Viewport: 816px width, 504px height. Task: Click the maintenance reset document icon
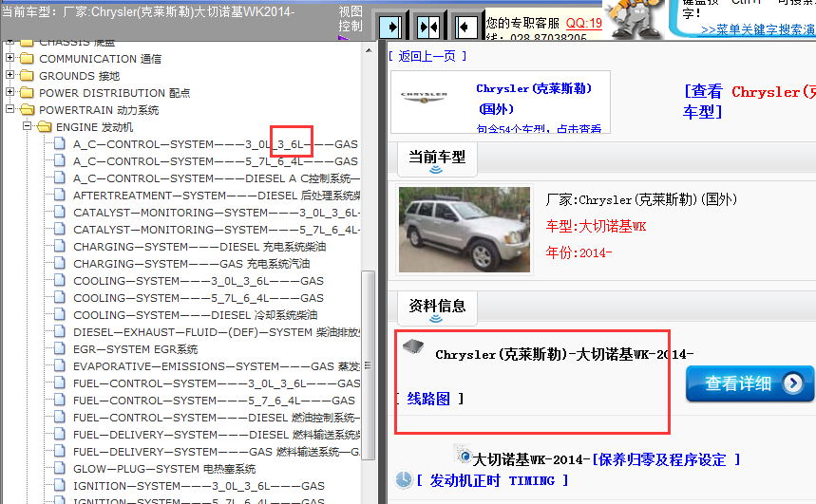click(x=462, y=454)
